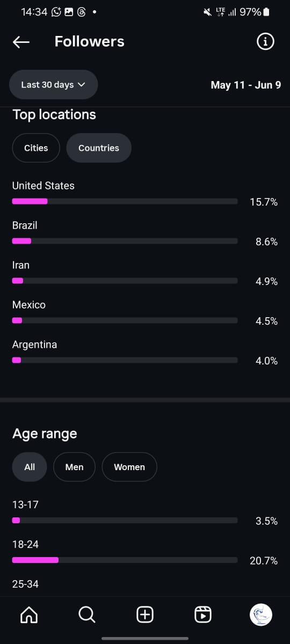Tap the United States percentage bar
This screenshot has width=290, height=644.
[125, 201]
